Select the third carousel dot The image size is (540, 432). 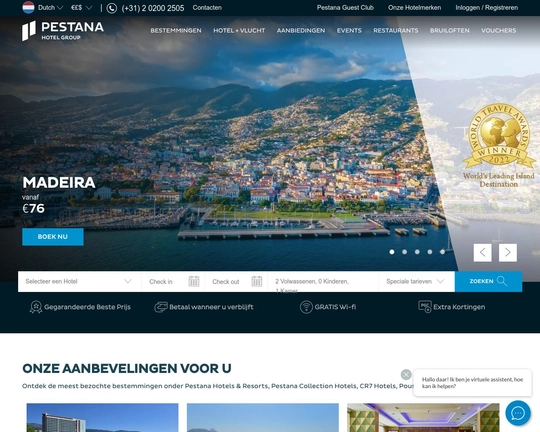point(417,252)
